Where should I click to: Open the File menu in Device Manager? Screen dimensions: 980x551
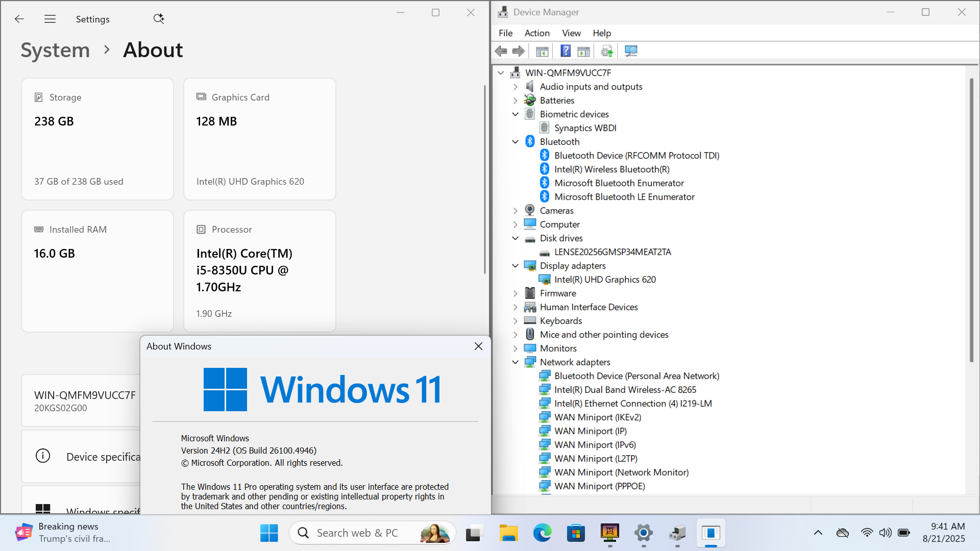[x=505, y=33]
